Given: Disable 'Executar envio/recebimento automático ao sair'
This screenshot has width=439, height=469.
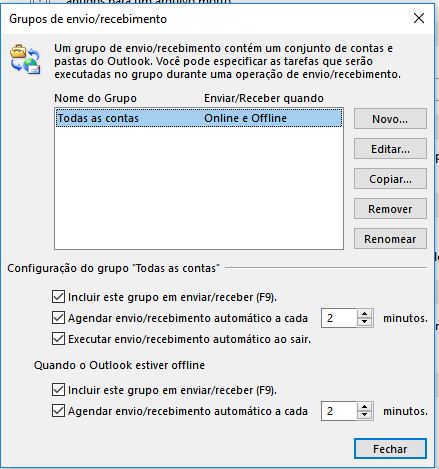Looking at the screenshot, I should (x=58, y=339).
